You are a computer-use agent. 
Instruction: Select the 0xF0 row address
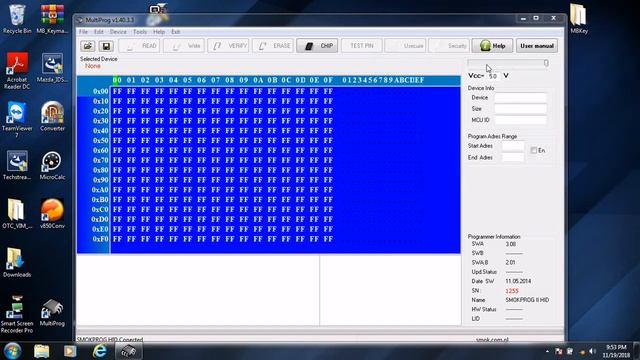[x=100, y=239]
